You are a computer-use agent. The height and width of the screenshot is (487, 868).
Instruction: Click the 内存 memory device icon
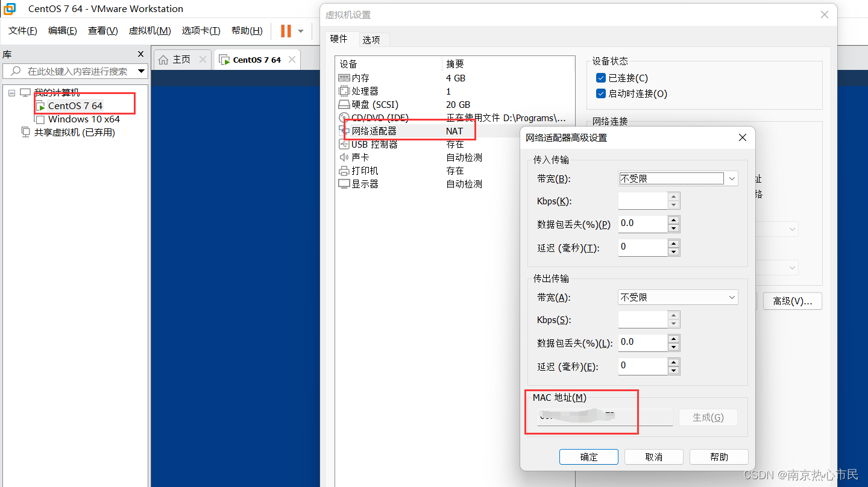[344, 78]
